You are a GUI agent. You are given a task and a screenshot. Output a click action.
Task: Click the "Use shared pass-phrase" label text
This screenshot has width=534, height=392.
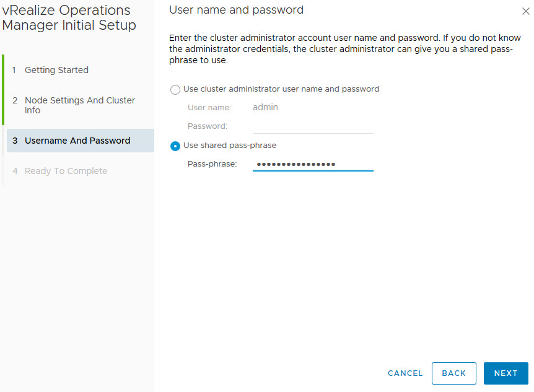230,146
